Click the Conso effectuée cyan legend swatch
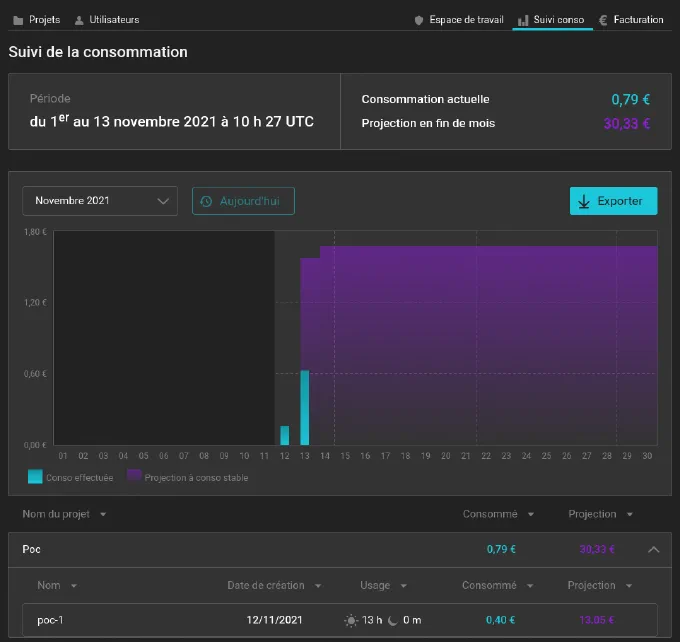Image resolution: width=680 pixels, height=642 pixels. coord(35,476)
